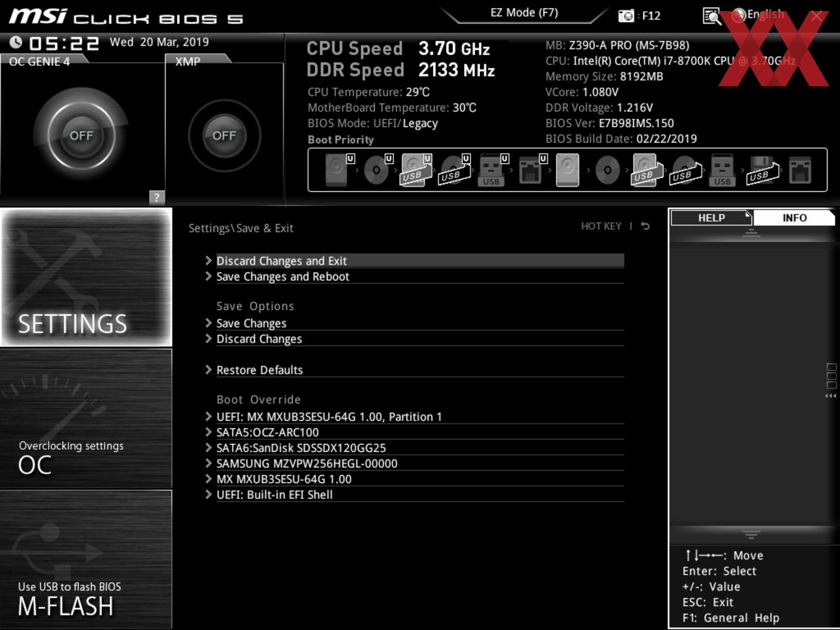Viewport: 840px width, 630px height.
Task: Click the DDR Speed 2133 MHz readout
Action: pyautogui.click(x=401, y=70)
